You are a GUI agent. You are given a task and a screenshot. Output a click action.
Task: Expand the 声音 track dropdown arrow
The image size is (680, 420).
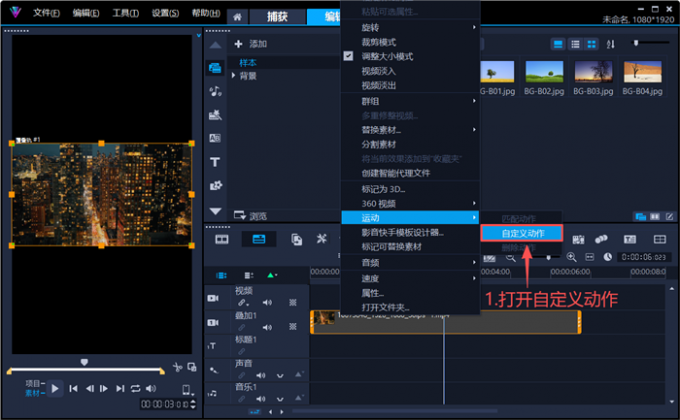[280, 376]
